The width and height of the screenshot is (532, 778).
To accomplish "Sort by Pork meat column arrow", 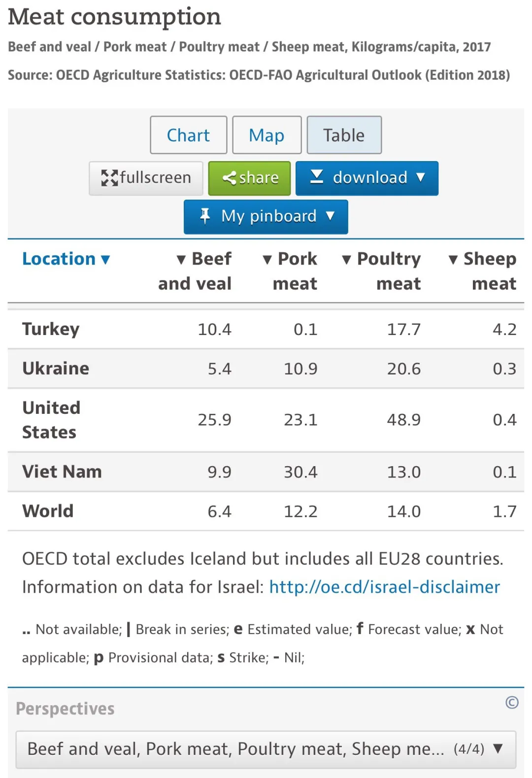I will point(267,260).
